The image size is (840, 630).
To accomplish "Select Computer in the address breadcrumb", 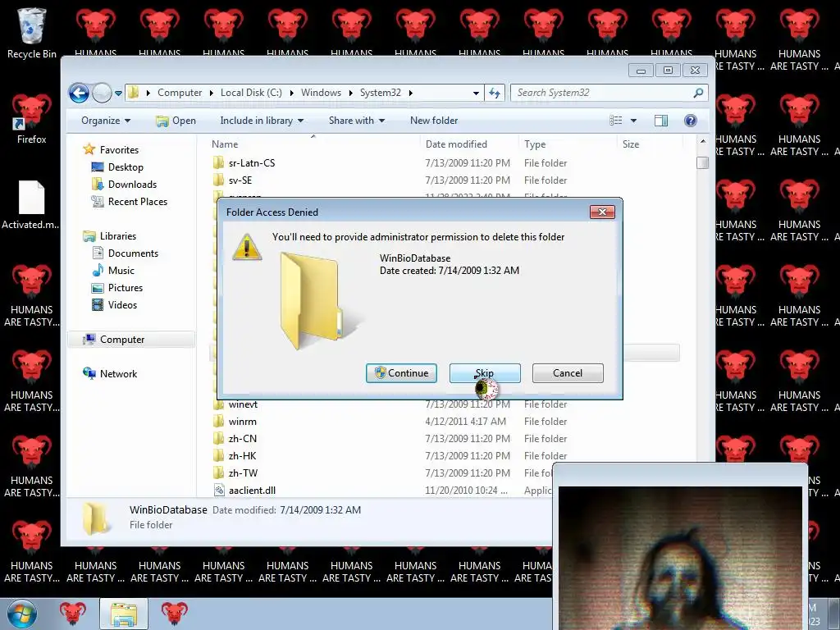I will click(180, 93).
